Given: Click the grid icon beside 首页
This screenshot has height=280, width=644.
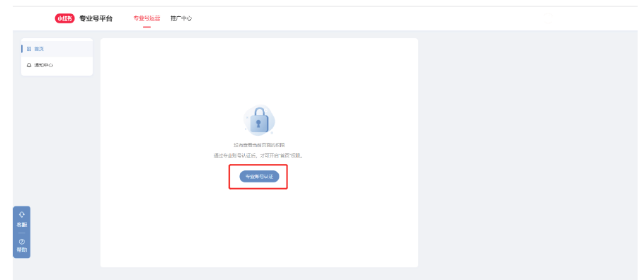Looking at the screenshot, I should (29, 49).
